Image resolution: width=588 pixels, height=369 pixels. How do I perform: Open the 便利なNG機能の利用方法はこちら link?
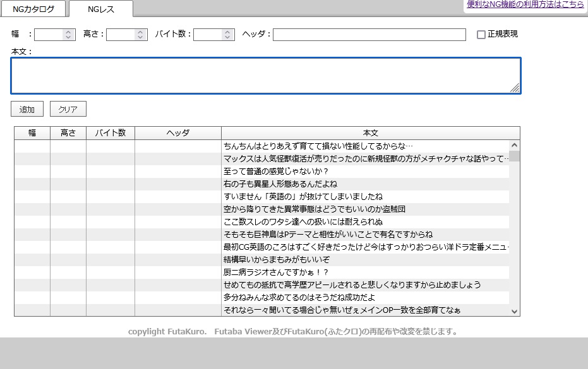525,4
